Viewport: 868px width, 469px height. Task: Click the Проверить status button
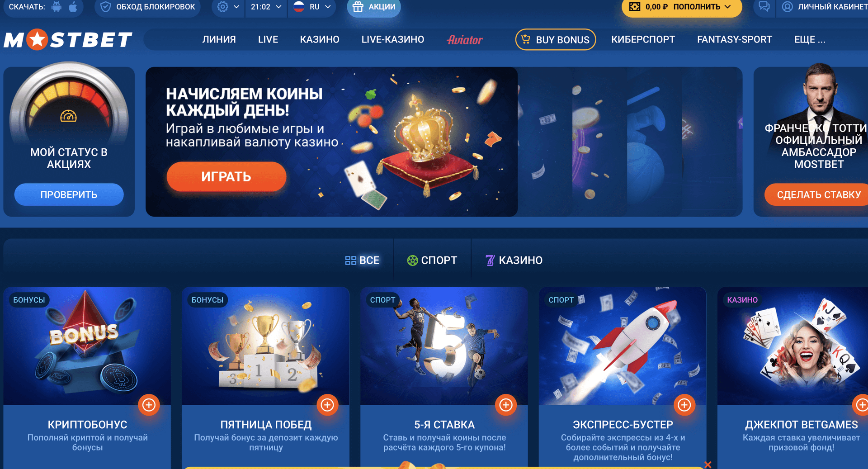(69, 194)
